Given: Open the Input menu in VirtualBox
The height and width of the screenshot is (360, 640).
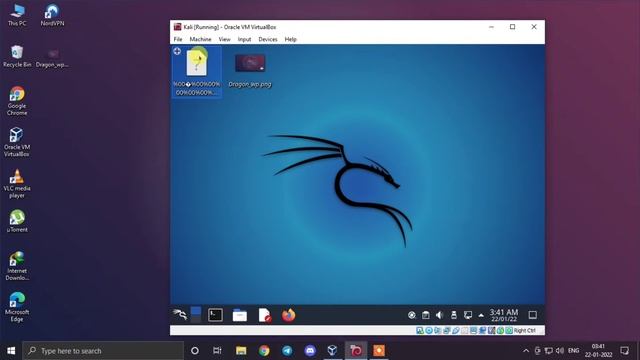Looking at the screenshot, I should point(244,39).
